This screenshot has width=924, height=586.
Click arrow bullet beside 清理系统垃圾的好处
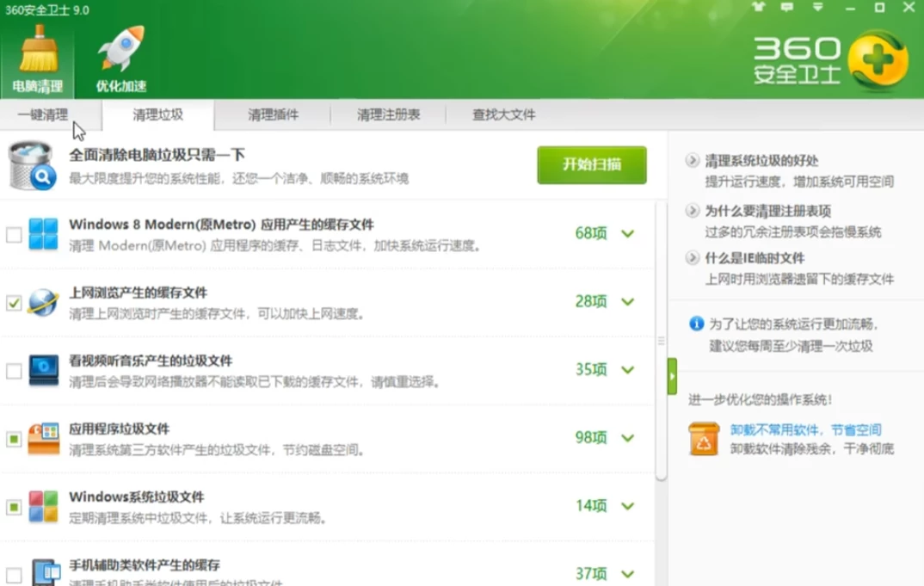point(693,160)
